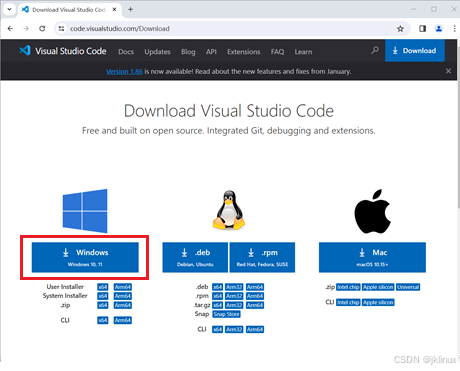Open the browser side panel icon
Viewport: 460px width, 371px height.
click(422, 29)
